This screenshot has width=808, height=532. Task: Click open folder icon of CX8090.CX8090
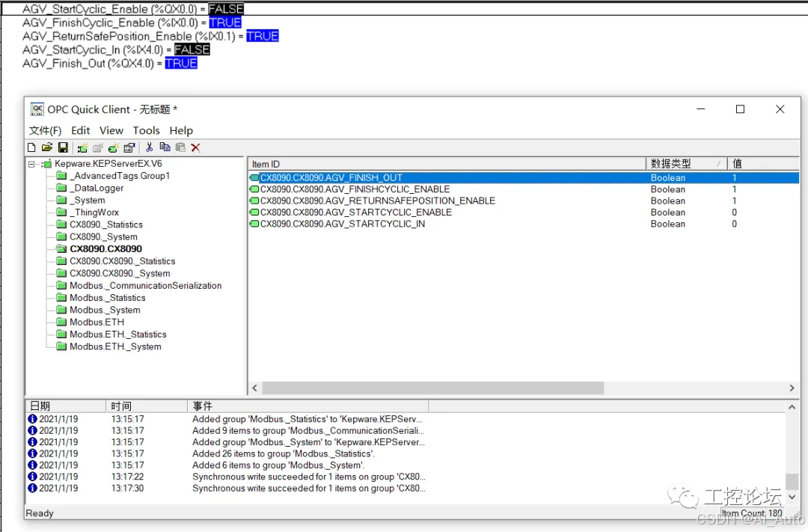(x=62, y=249)
